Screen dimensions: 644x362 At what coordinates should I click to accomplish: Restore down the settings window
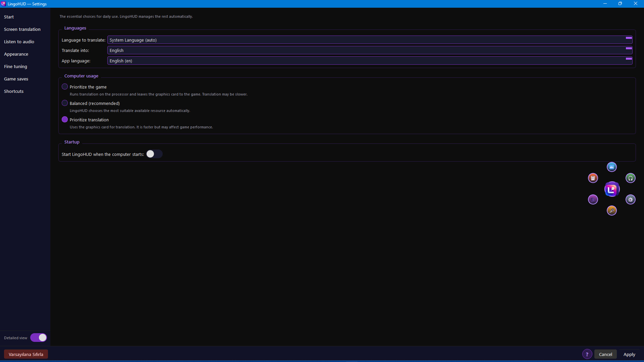pos(620,4)
